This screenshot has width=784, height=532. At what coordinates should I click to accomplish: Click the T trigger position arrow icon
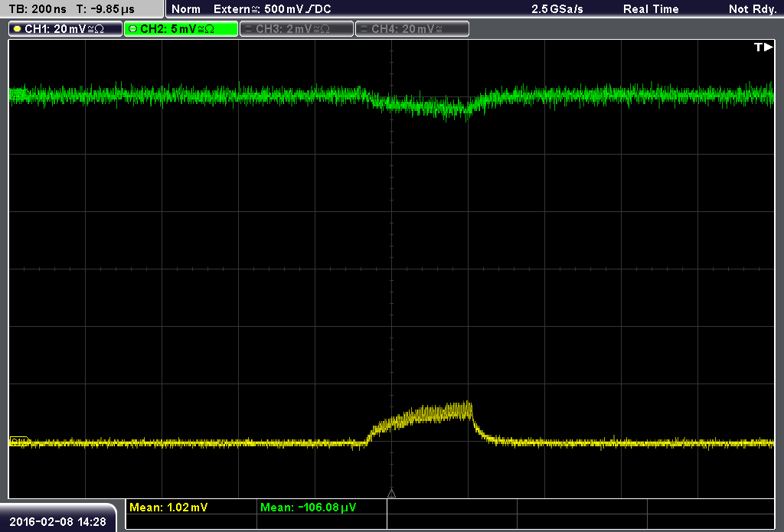(763, 47)
